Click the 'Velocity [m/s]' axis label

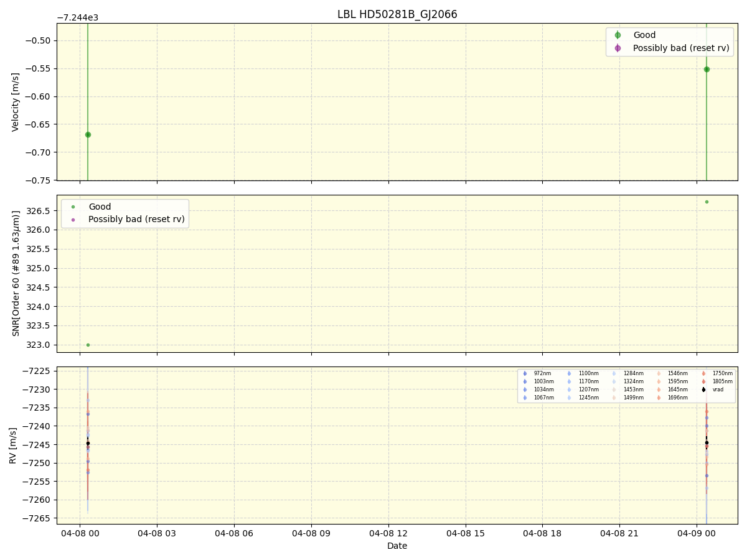click(16, 102)
